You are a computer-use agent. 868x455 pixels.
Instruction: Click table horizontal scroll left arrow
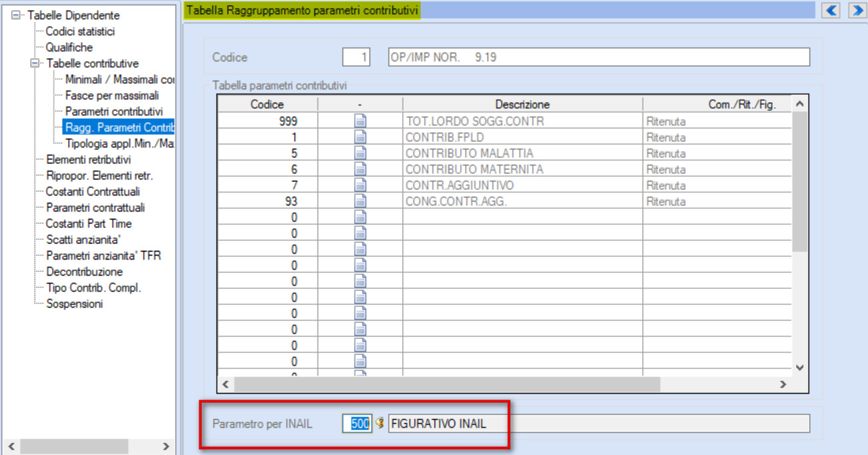(x=225, y=384)
